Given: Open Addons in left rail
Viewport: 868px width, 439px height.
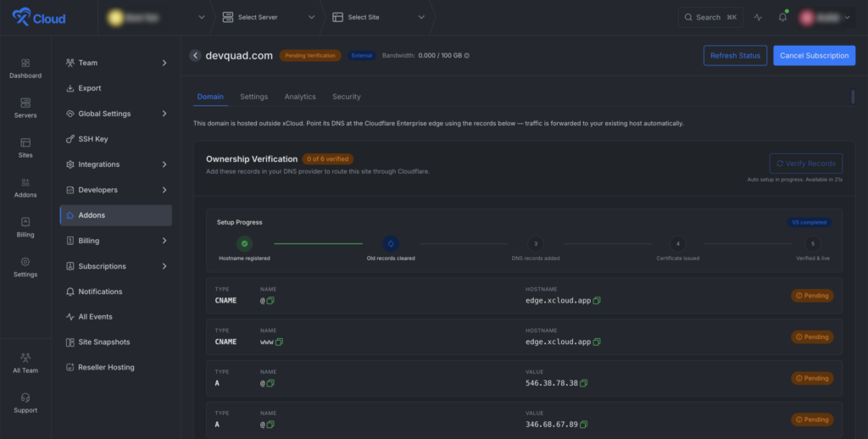Looking at the screenshot, I should point(25,188).
